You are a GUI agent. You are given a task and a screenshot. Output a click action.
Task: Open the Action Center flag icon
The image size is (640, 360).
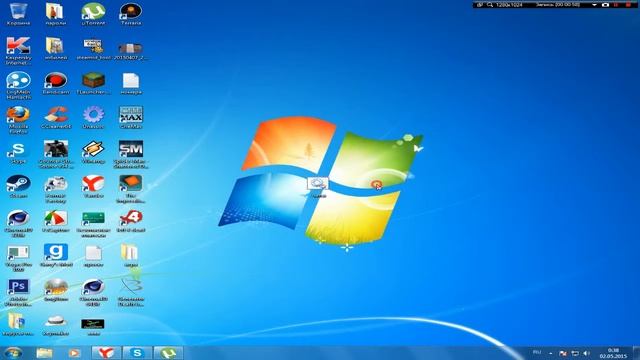[563, 353]
